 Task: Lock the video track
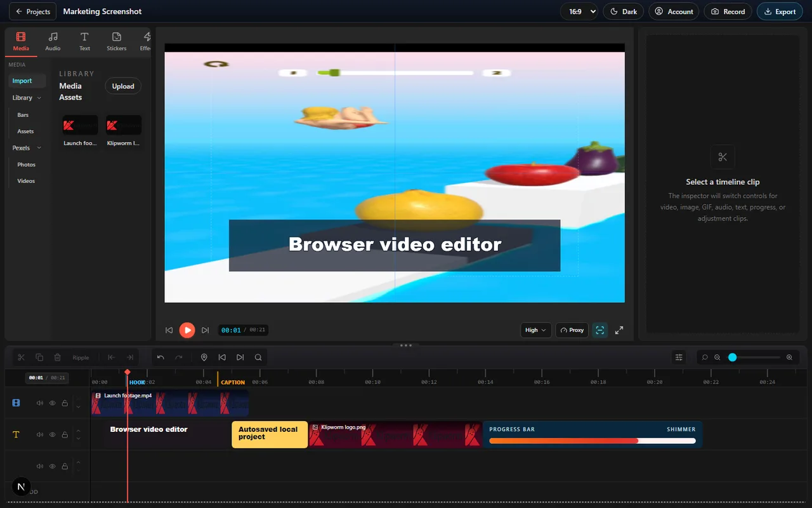(x=65, y=403)
